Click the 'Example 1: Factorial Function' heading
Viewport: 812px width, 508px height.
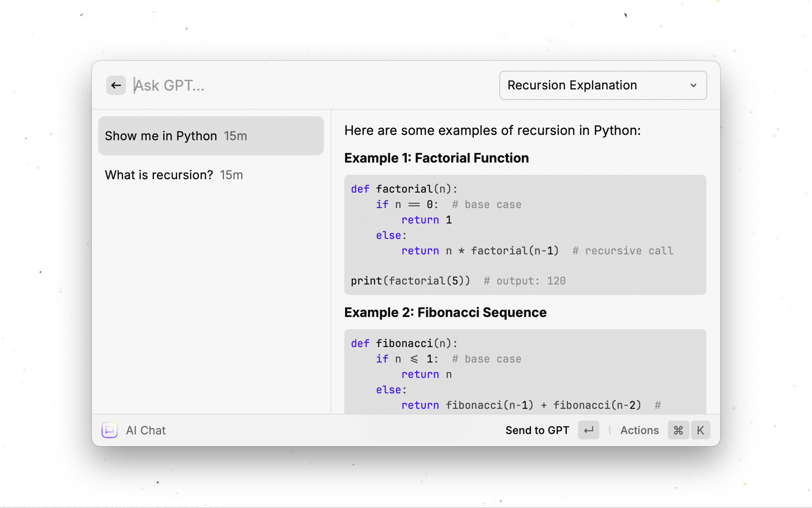(436, 158)
